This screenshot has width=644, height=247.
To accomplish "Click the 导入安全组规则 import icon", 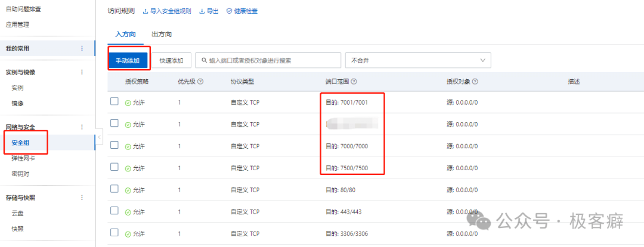I will tap(146, 11).
